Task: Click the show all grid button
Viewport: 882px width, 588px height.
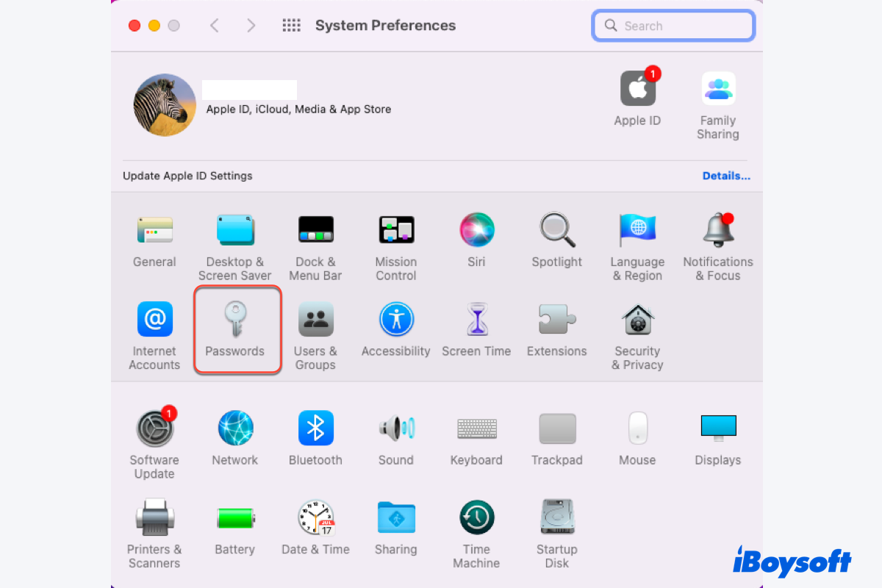Action: [292, 26]
